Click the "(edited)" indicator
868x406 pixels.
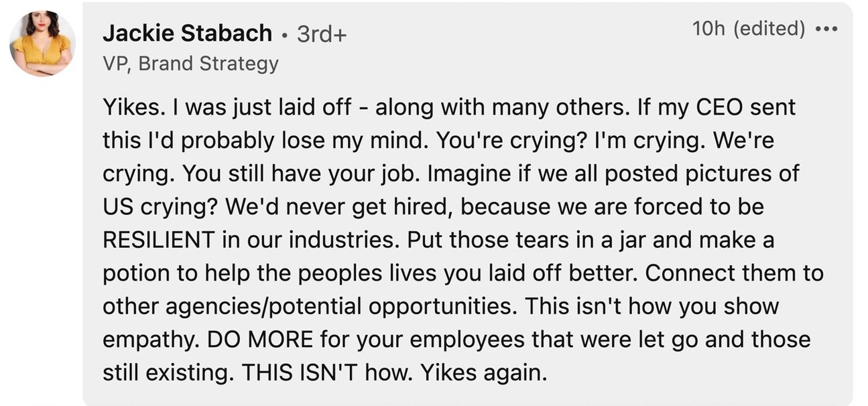(770, 29)
